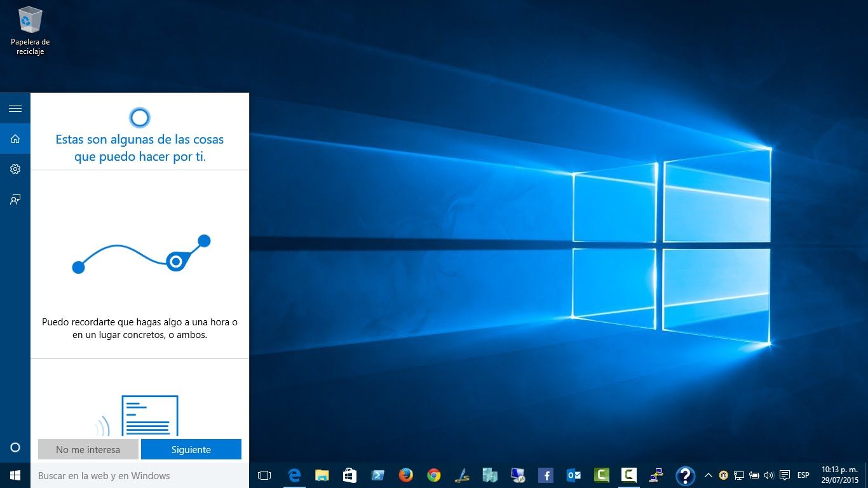Launch PowerShell from the taskbar

point(378,475)
